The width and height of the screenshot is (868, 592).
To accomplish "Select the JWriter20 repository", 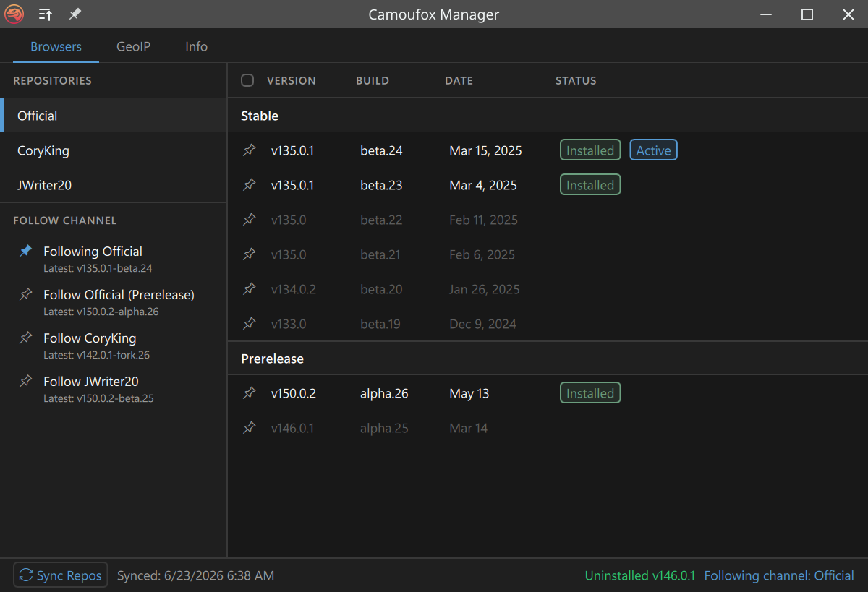I will click(114, 185).
